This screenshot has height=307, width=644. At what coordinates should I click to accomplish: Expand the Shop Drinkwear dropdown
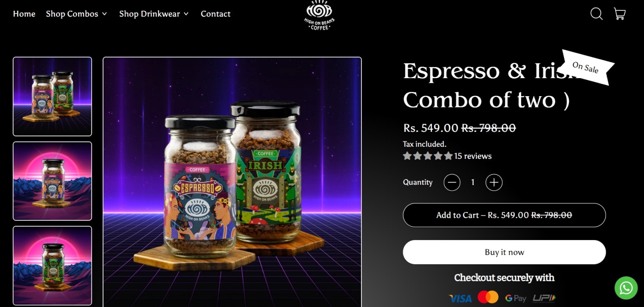click(154, 14)
